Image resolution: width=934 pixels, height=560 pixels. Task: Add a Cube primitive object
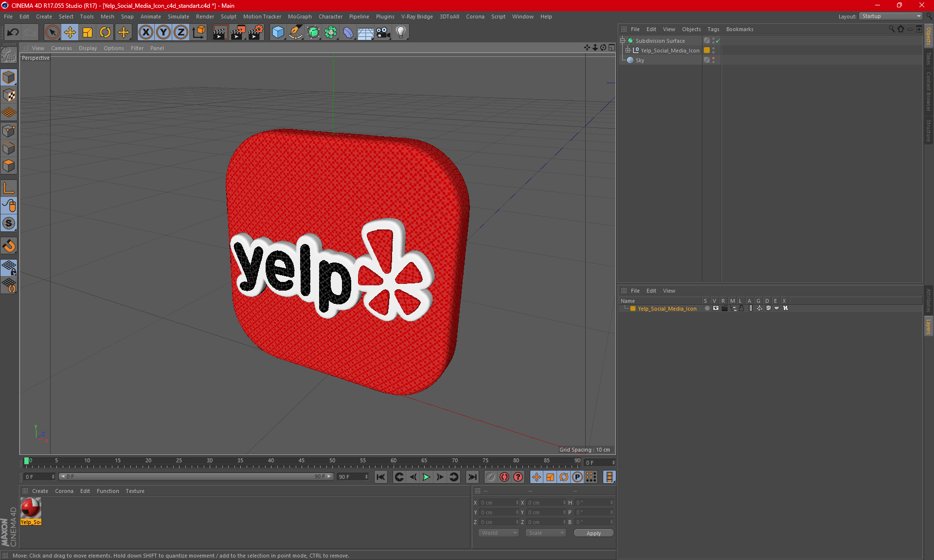[278, 32]
